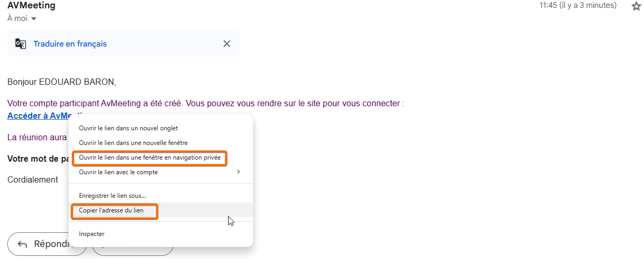
Task: Click the Google Translate icon in the banner
Action: [x=20, y=44]
